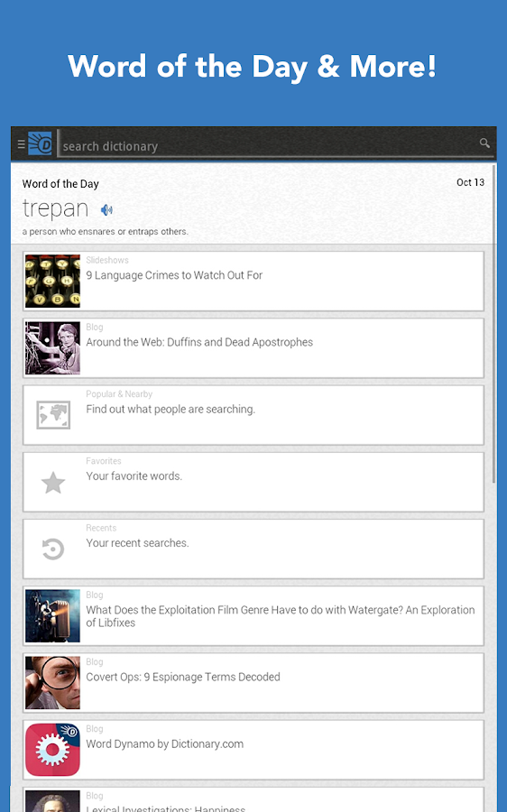This screenshot has height=812, width=507.
Task: Open the hamburger navigation menu
Action: point(22,144)
